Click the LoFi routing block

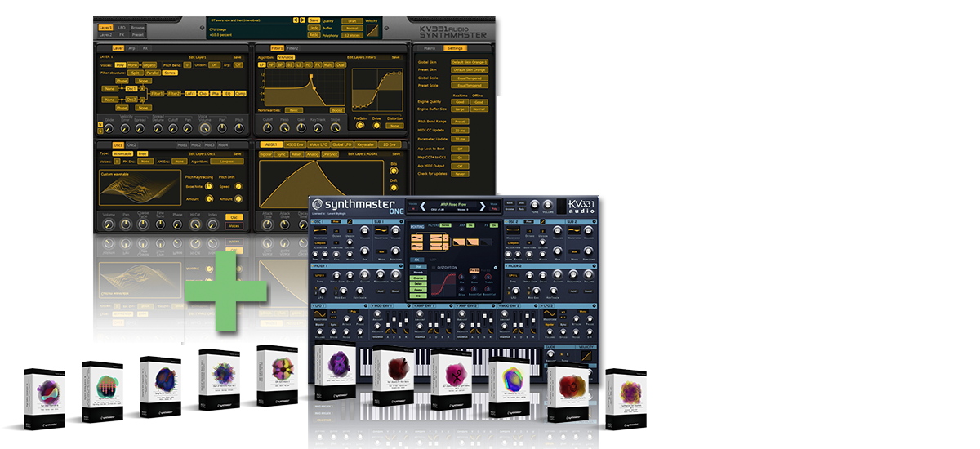190,94
